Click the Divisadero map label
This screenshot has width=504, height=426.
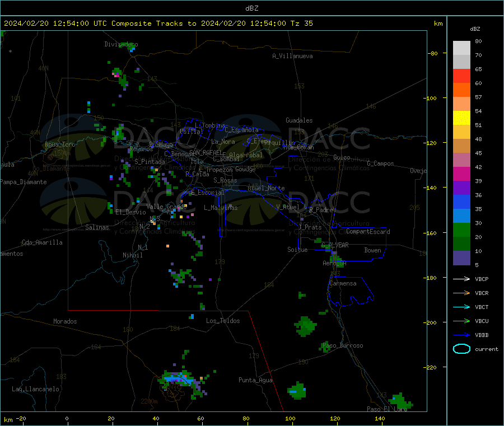pyautogui.click(x=121, y=44)
